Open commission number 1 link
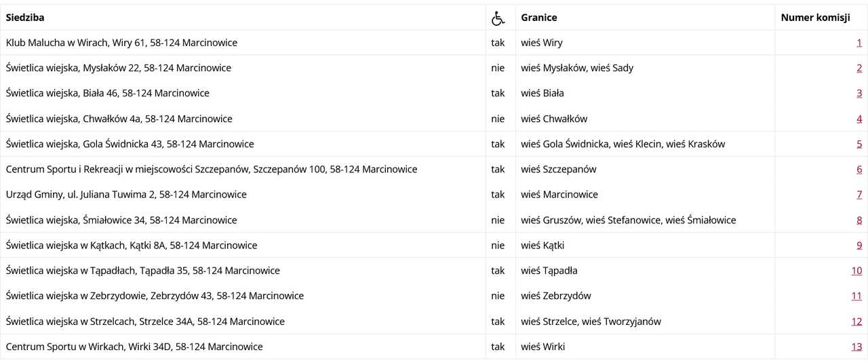868x363 pixels. point(859,43)
